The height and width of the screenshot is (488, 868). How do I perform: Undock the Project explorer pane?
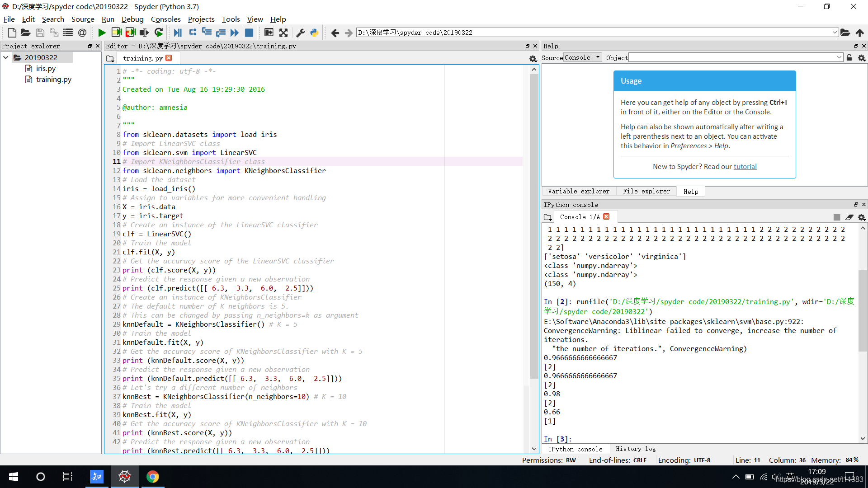point(90,46)
